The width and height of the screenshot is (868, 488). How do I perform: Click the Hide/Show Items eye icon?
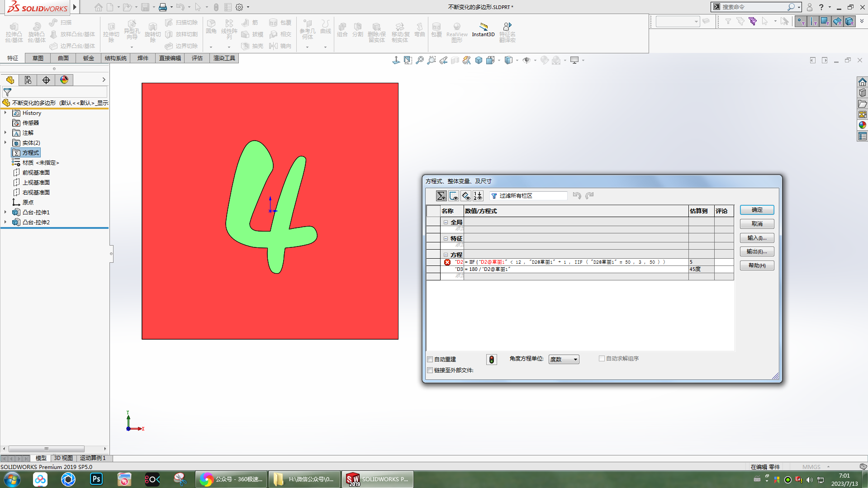pyautogui.click(x=526, y=60)
